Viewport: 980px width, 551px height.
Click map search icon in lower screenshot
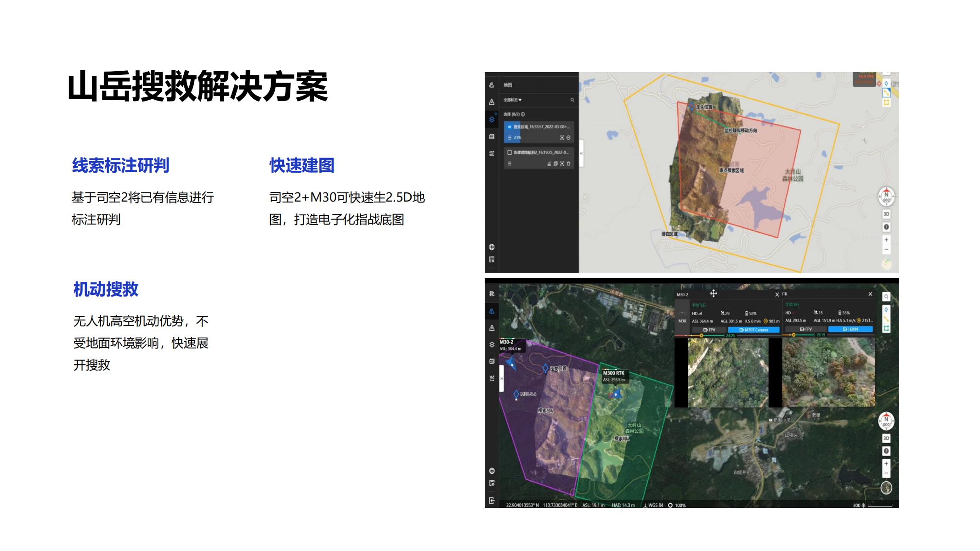point(886,297)
